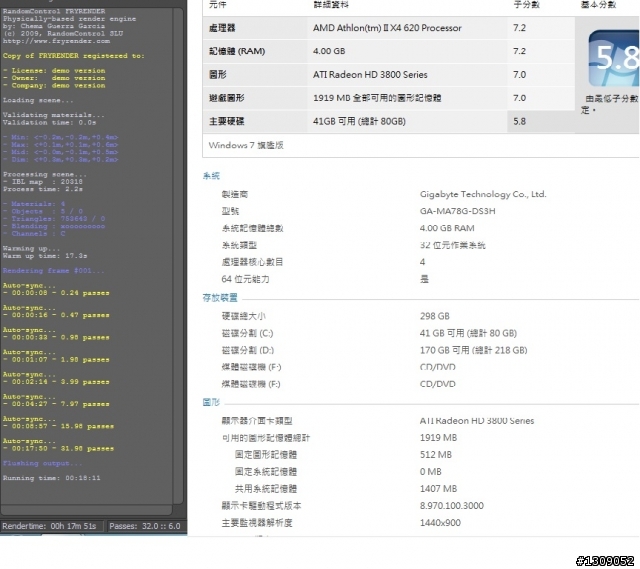
Task: Click the 'Warm up time: 17.3s' line
Action: (x=45, y=256)
